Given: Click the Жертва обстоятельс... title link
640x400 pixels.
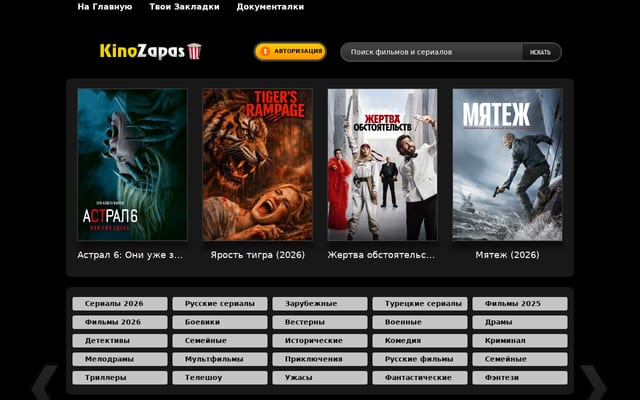Looking at the screenshot, I should [381, 255].
